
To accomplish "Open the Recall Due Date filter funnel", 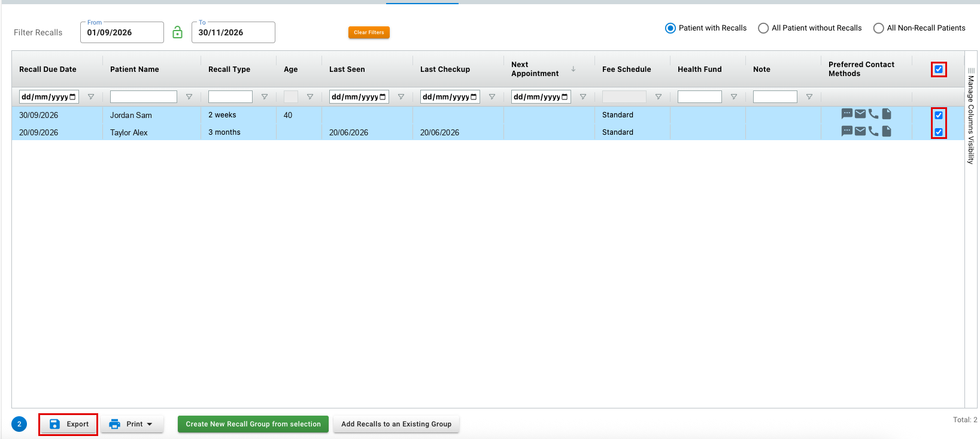I will pos(91,96).
